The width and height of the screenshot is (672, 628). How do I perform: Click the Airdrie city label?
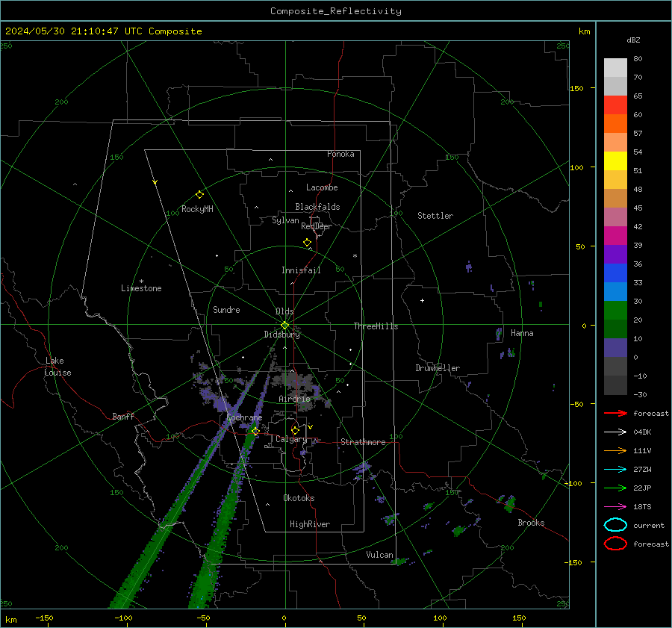point(294,399)
